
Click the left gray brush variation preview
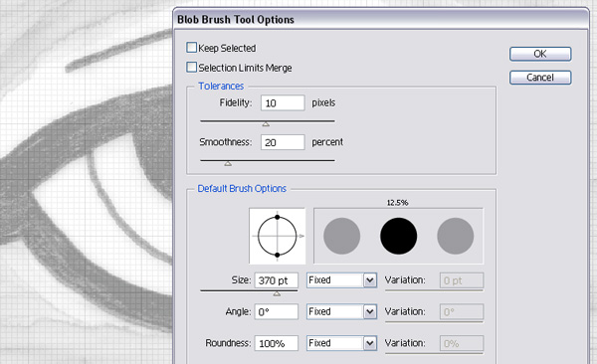coord(342,236)
